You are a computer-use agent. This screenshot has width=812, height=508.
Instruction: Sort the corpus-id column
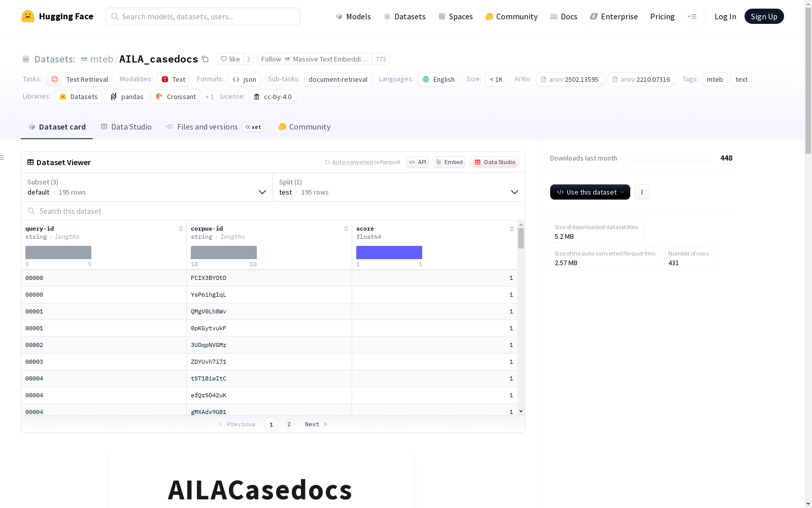pyautogui.click(x=346, y=229)
